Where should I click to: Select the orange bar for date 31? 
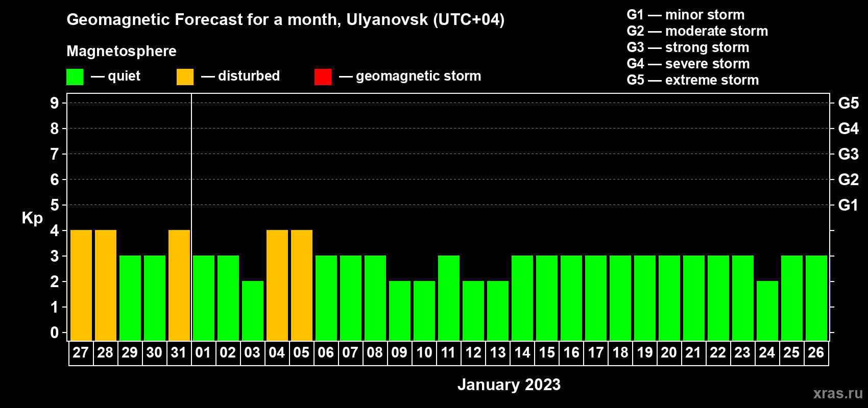point(179,285)
